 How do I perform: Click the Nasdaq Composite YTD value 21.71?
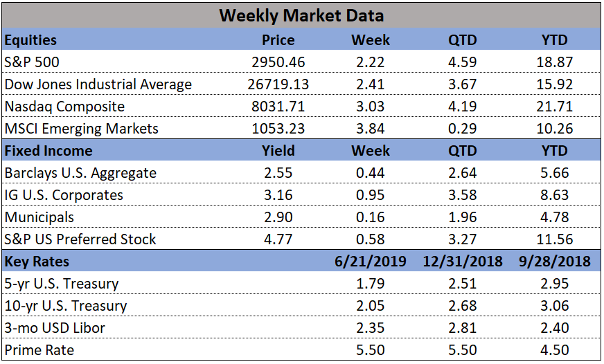[554, 106]
